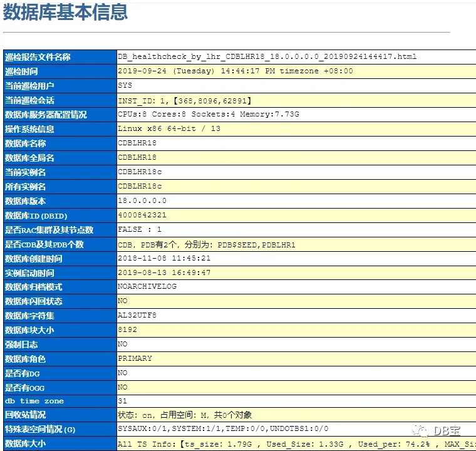Select the 当前巡检用户 label cell
The image size is (476, 451).
click(60, 86)
